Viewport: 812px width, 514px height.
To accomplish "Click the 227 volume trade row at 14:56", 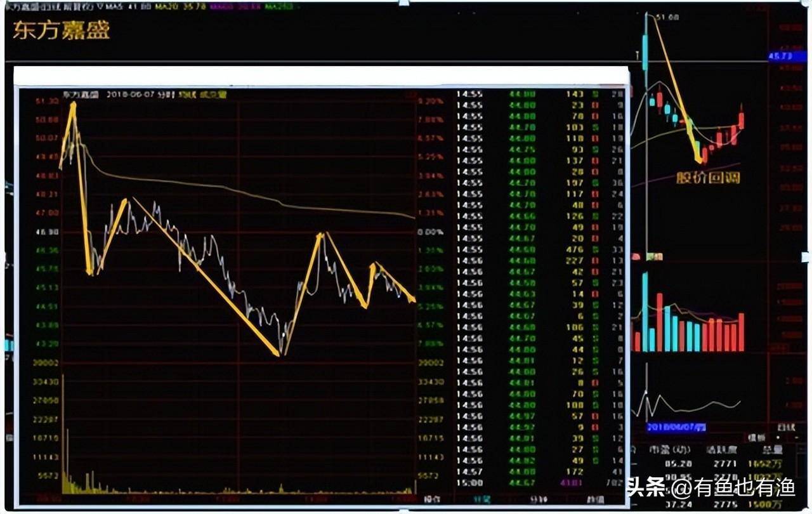I will (539, 260).
